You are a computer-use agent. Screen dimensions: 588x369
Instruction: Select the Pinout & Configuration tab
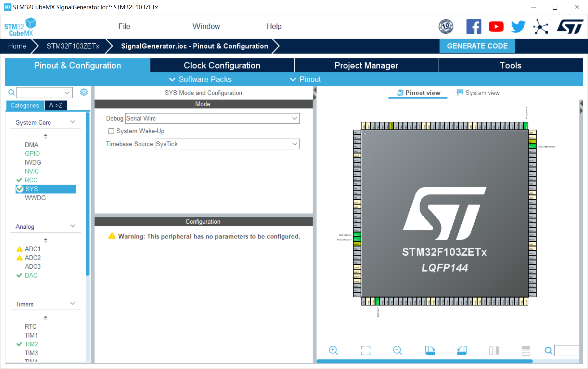pyautogui.click(x=77, y=65)
